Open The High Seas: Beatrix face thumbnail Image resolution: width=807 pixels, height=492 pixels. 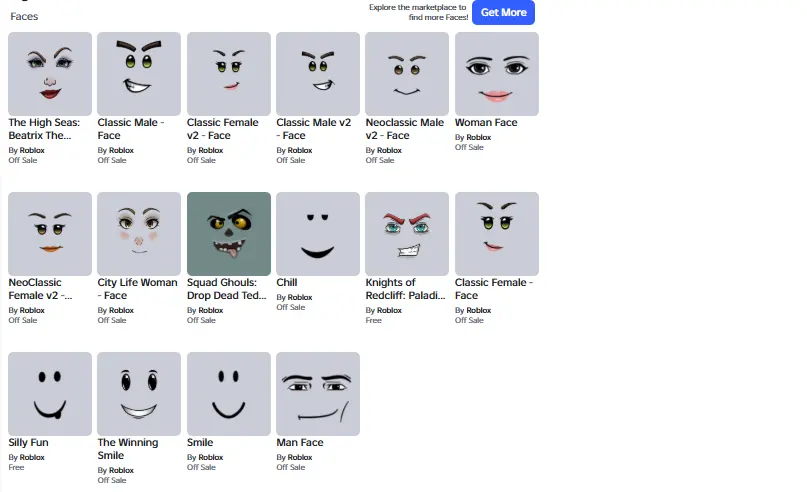click(50, 74)
